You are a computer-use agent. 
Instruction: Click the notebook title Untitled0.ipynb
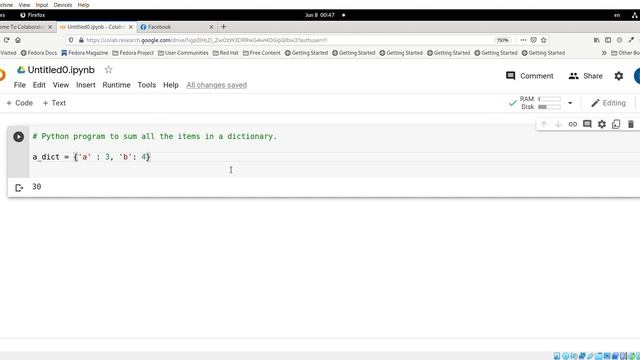[61, 70]
